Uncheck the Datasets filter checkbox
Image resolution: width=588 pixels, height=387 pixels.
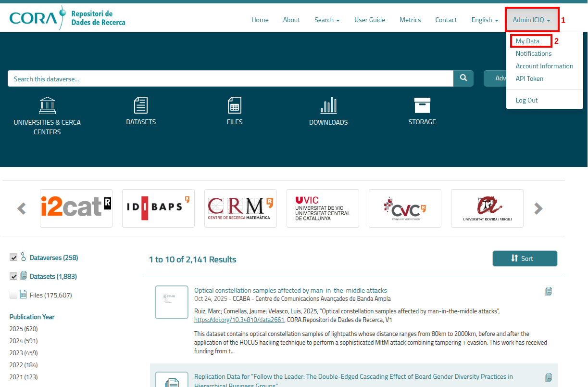click(x=13, y=276)
